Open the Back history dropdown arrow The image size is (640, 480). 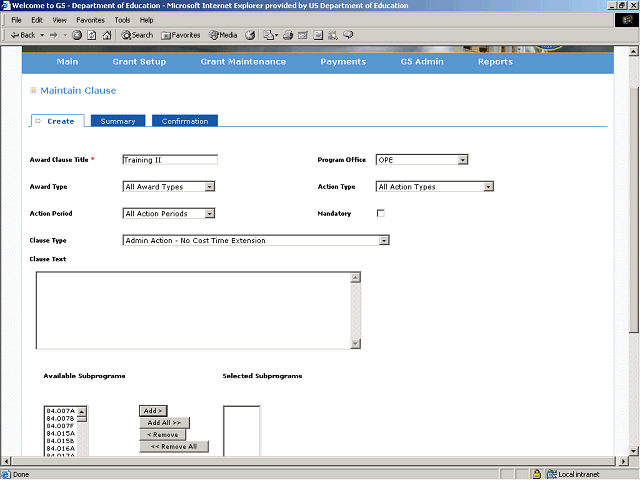click(42, 35)
